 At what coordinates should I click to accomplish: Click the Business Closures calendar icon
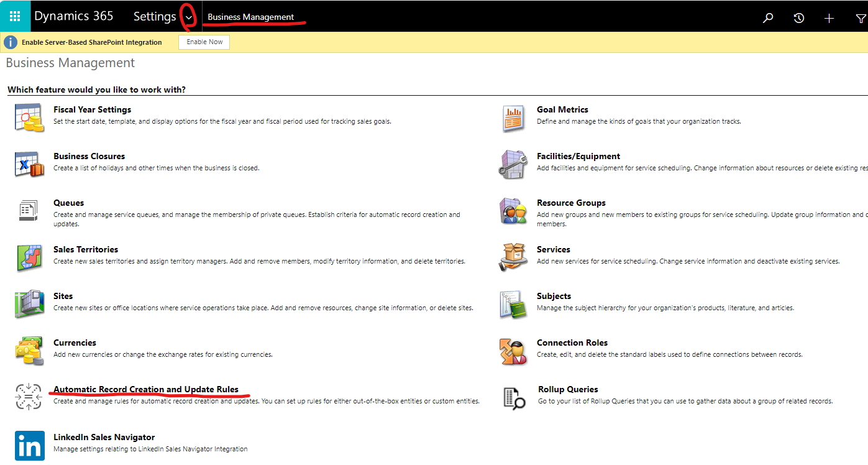pyautogui.click(x=29, y=163)
